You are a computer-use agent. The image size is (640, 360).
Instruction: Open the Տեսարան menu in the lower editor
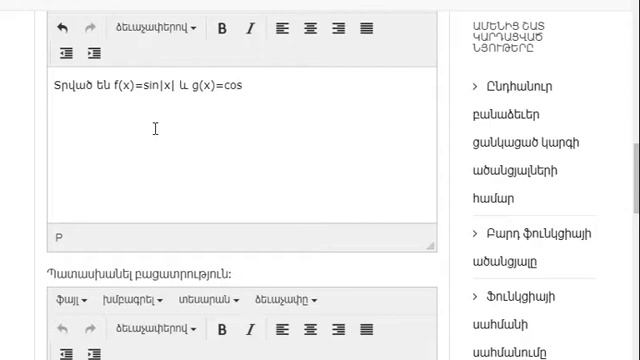pyautogui.click(x=209, y=300)
